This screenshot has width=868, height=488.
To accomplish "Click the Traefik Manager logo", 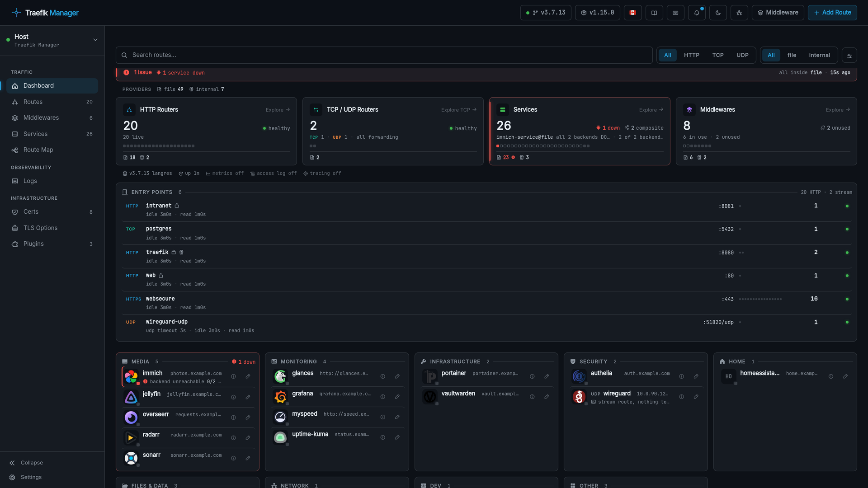I will (45, 13).
